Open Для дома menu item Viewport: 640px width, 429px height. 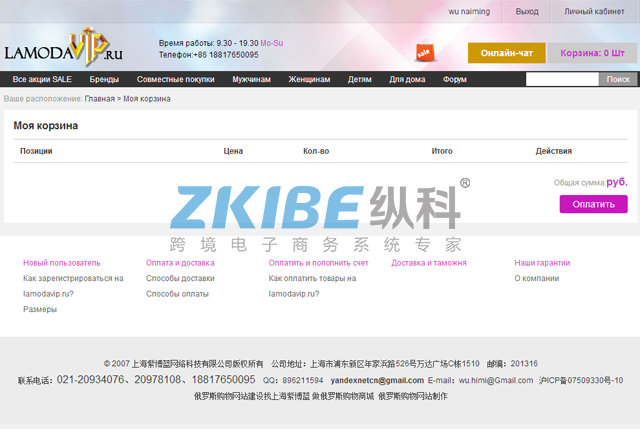tap(407, 79)
